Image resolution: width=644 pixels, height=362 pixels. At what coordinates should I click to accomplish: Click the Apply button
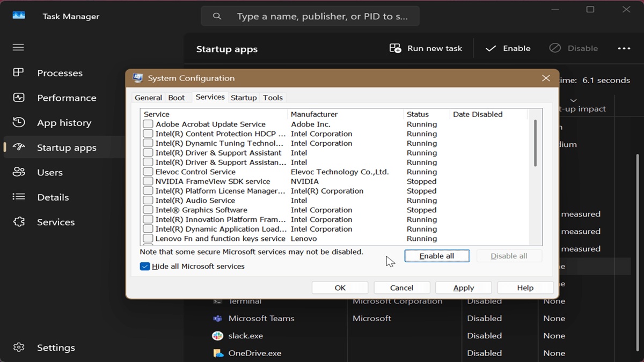click(x=463, y=288)
